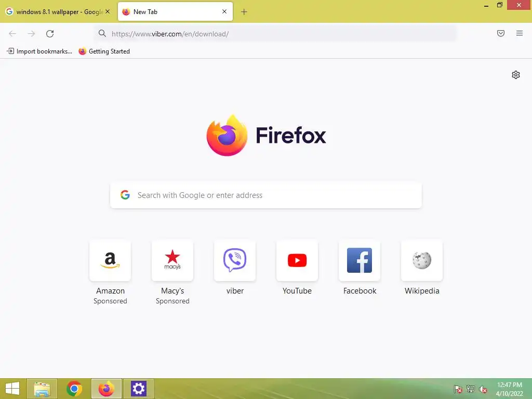Screen dimensions: 532x399
Task: Minimize the Firefox window
Action: click(486, 5)
